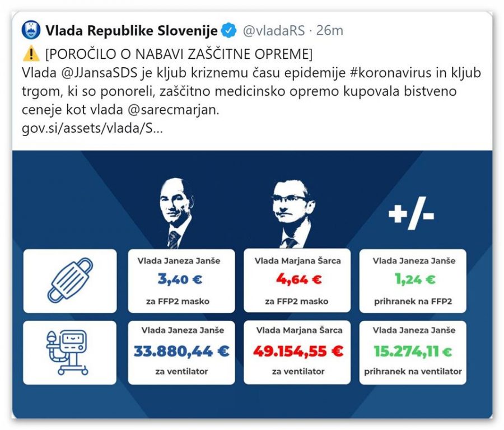Click Marjan Šarec portrait illustration

292,213
